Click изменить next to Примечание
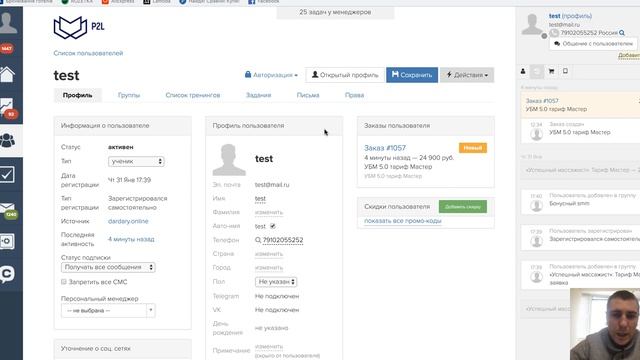Viewport: 640px width, 360px height. (269, 346)
